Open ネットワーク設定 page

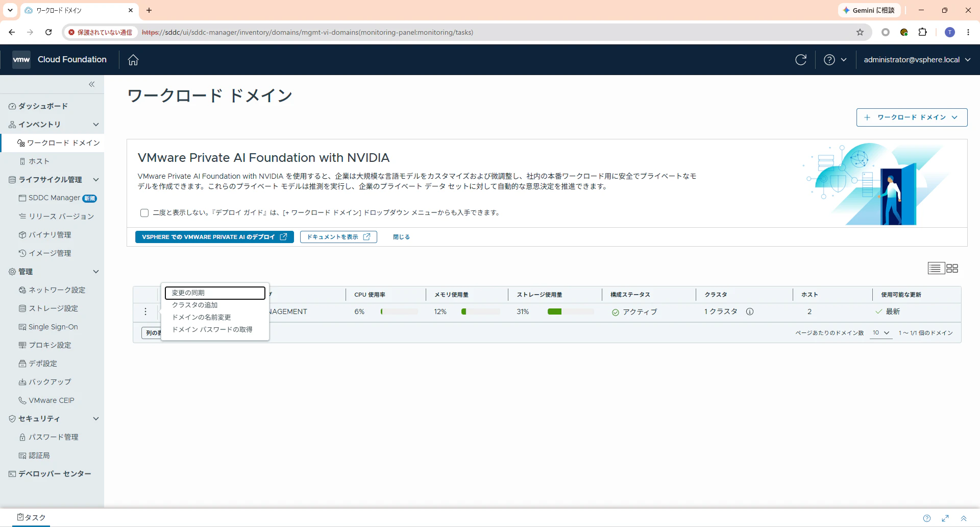[52, 290]
